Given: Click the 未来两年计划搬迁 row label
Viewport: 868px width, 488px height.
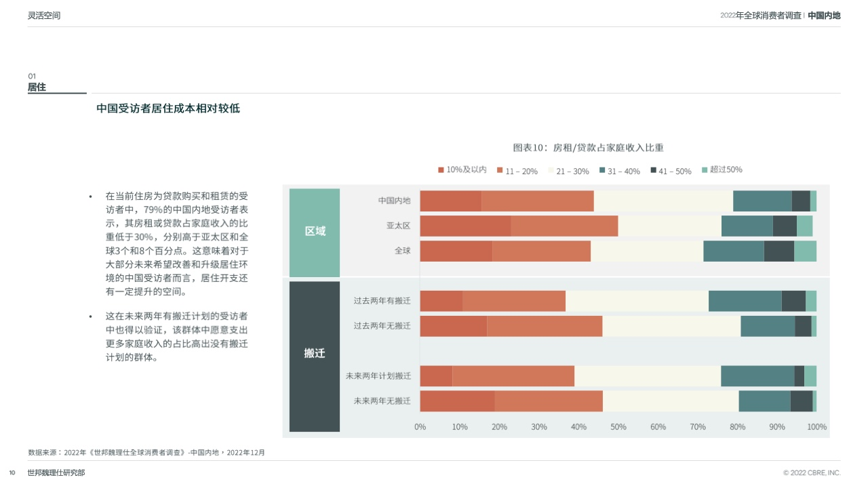Looking at the screenshot, I should (x=378, y=376).
